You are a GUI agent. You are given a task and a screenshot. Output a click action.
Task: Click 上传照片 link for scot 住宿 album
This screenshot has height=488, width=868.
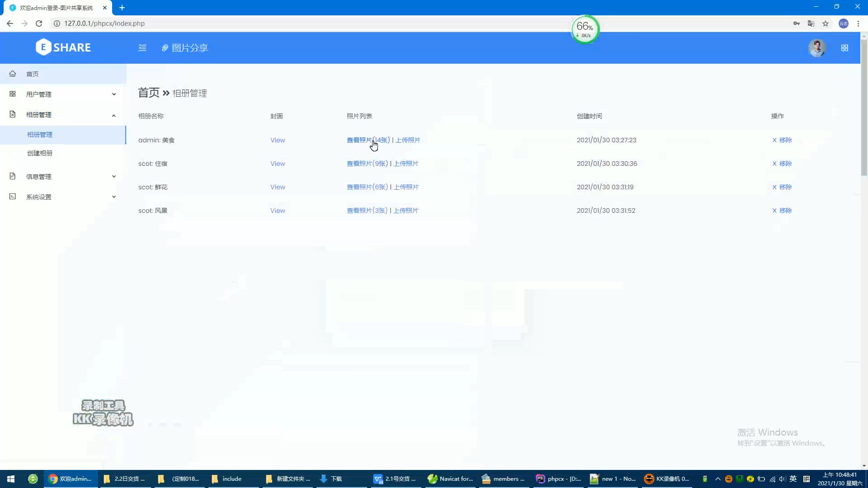click(406, 163)
